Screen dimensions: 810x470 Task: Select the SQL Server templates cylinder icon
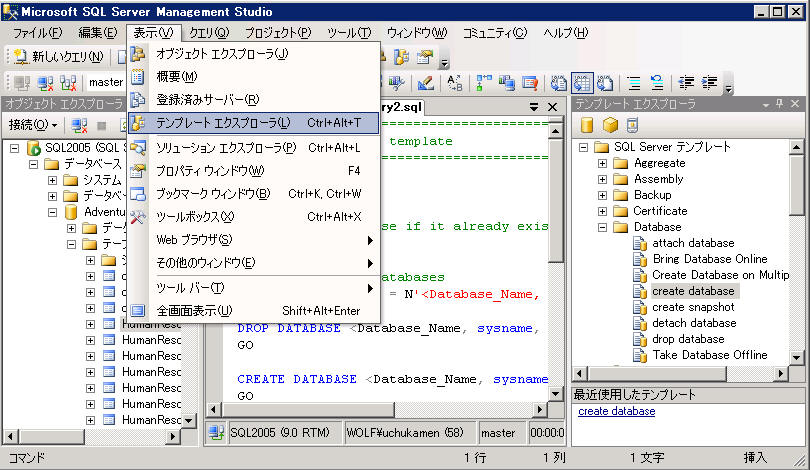(587, 125)
